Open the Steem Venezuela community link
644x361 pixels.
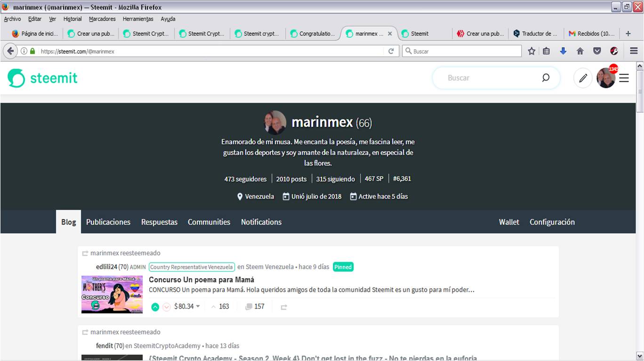[x=269, y=267]
